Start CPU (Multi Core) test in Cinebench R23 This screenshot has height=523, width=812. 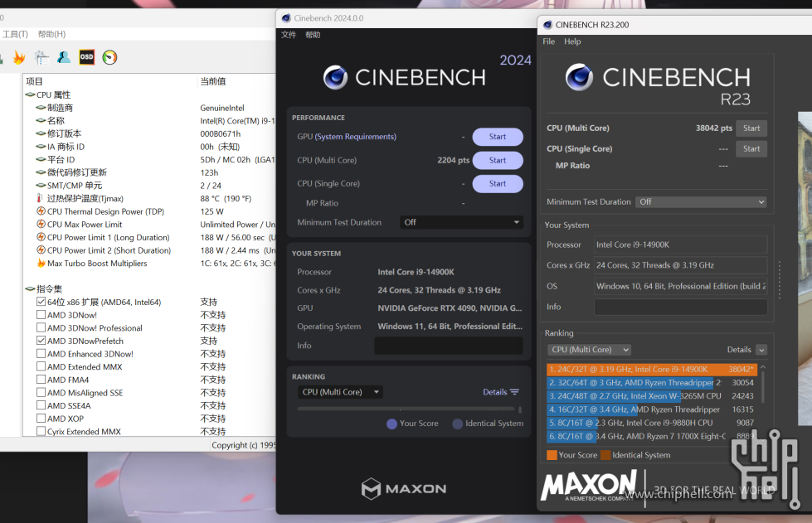(751, 128)
